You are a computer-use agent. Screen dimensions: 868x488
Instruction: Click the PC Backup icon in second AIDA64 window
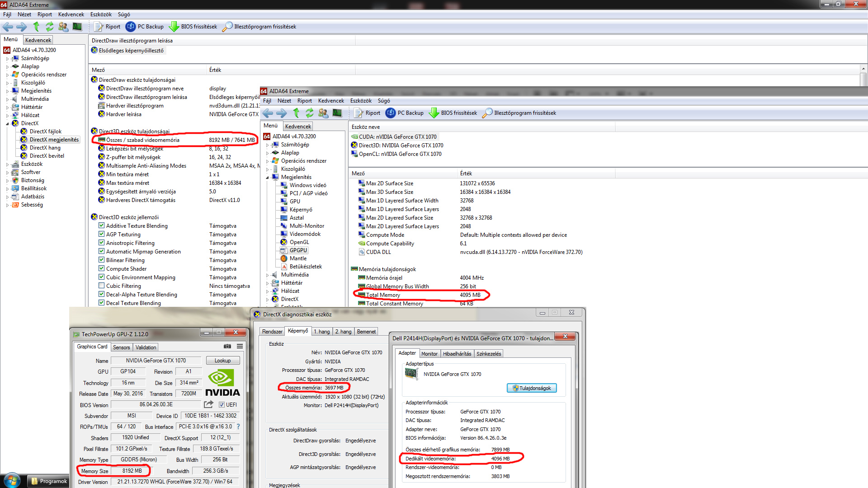[x=391, y=113]
